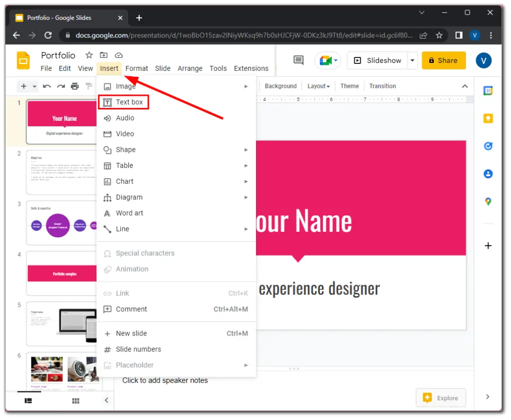Screen dimensions: 511x420
Task: Switch slide panel to grid view
Action: (75, 401)
